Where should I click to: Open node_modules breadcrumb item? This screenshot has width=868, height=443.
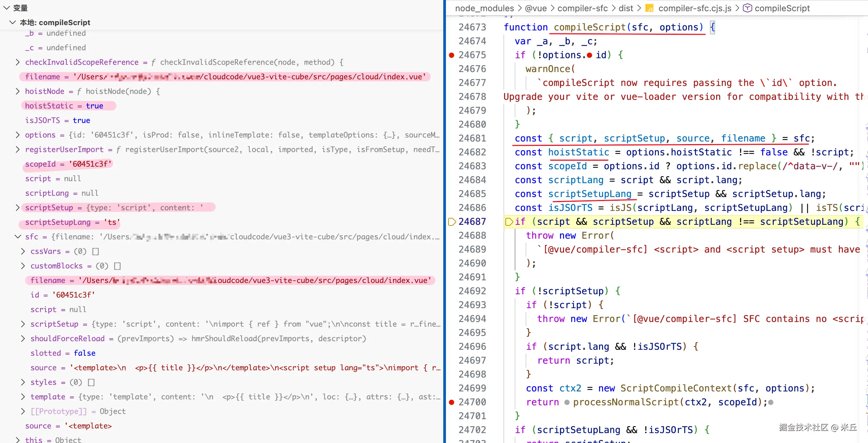484,8
